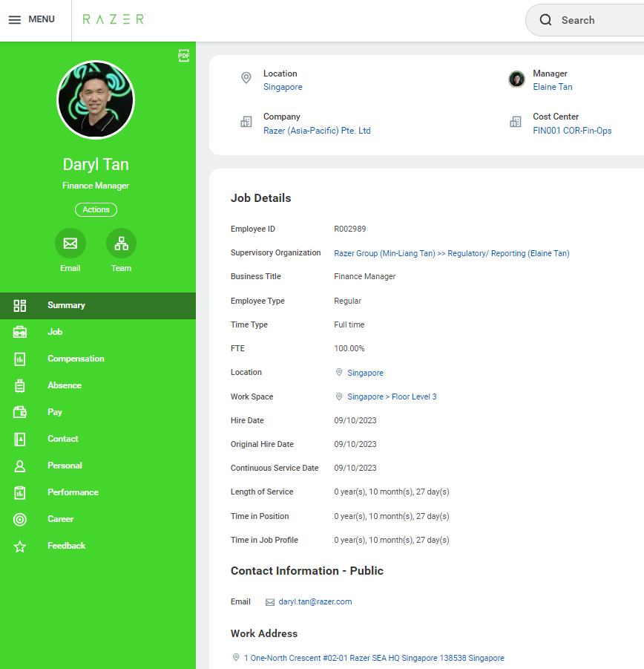The image size is (644, 669).
Task: Click the Absence luggage icon
Action: (x=19, y=385)
